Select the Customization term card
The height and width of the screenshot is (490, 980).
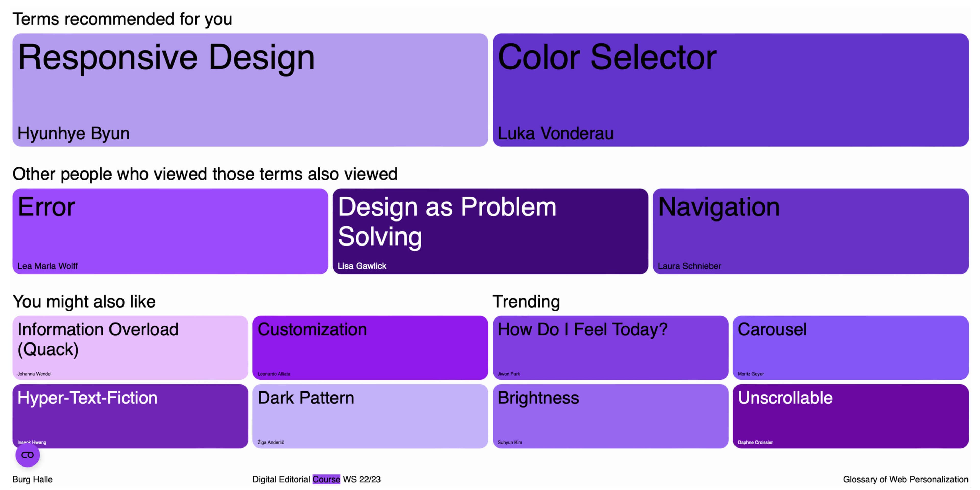(x=370, y=347)
